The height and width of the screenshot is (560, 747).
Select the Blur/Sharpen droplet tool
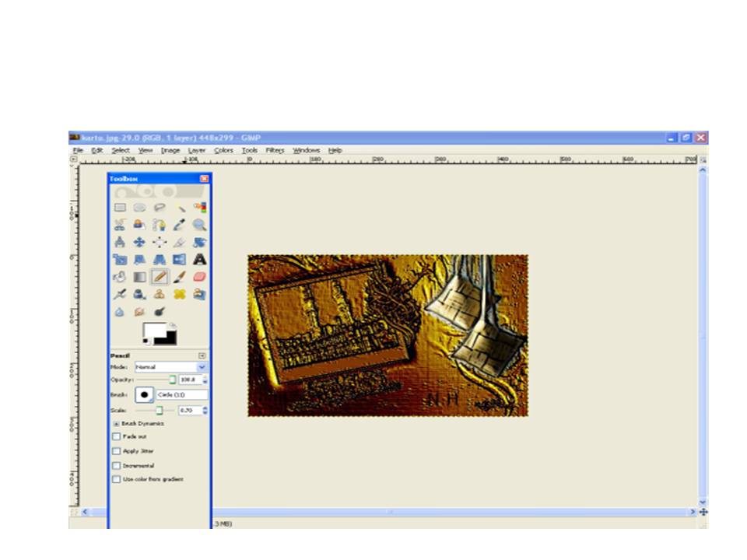pos(120,312)
